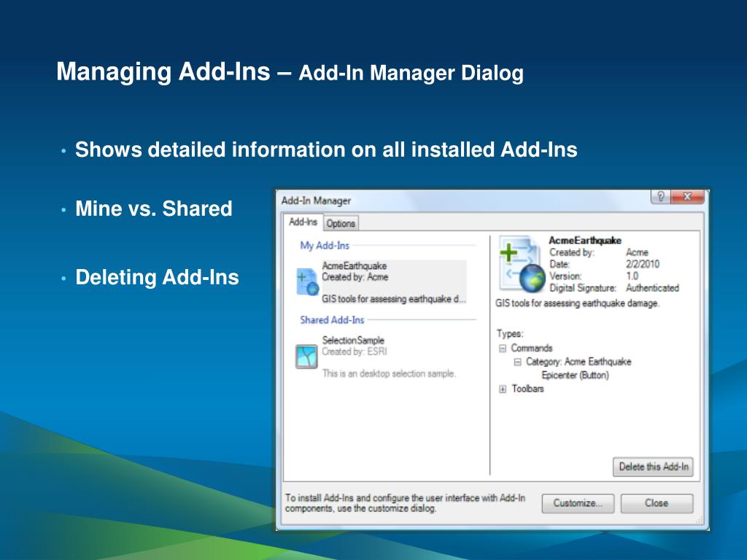This screenshot has height=560, width=747.
Task: Click the Close button
Action: coord(657,503)
